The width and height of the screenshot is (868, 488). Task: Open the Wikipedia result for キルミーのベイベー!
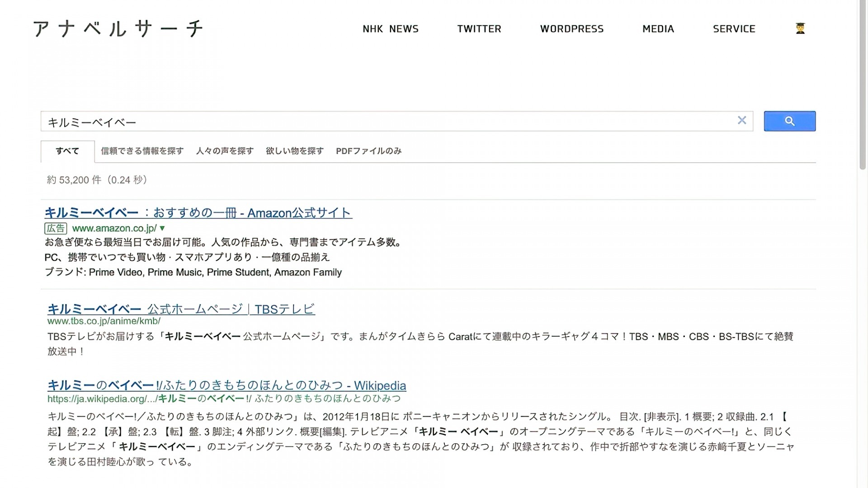coord(226,385)
